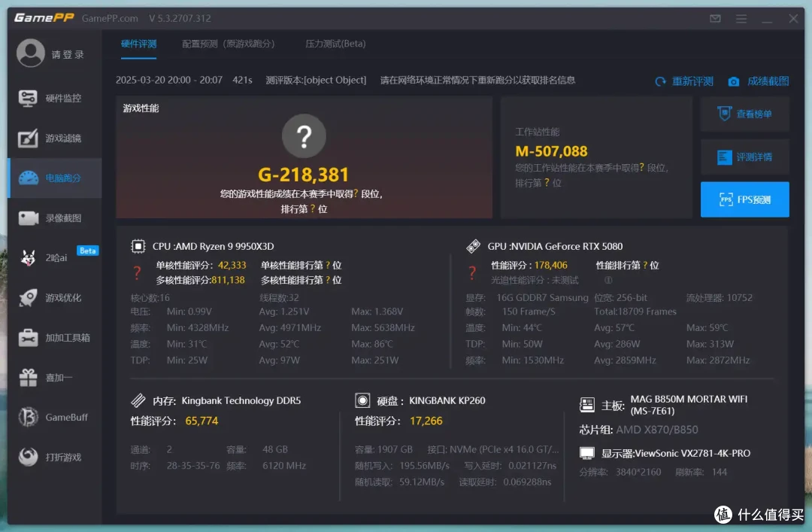Click the M-507,088 workstation score
Screen dimensions: 812x532
(552, 151)
